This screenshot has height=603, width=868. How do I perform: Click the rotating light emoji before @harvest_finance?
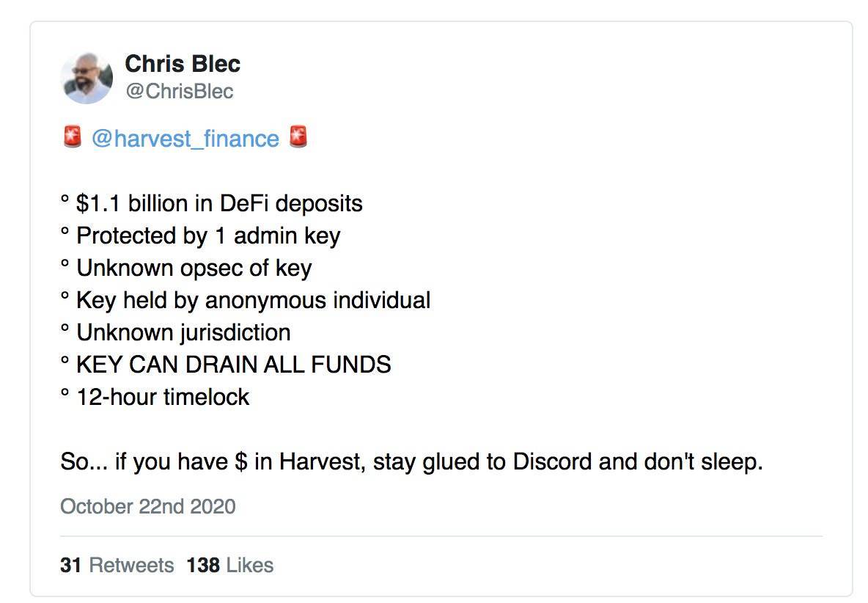click(x=72, y=137)
